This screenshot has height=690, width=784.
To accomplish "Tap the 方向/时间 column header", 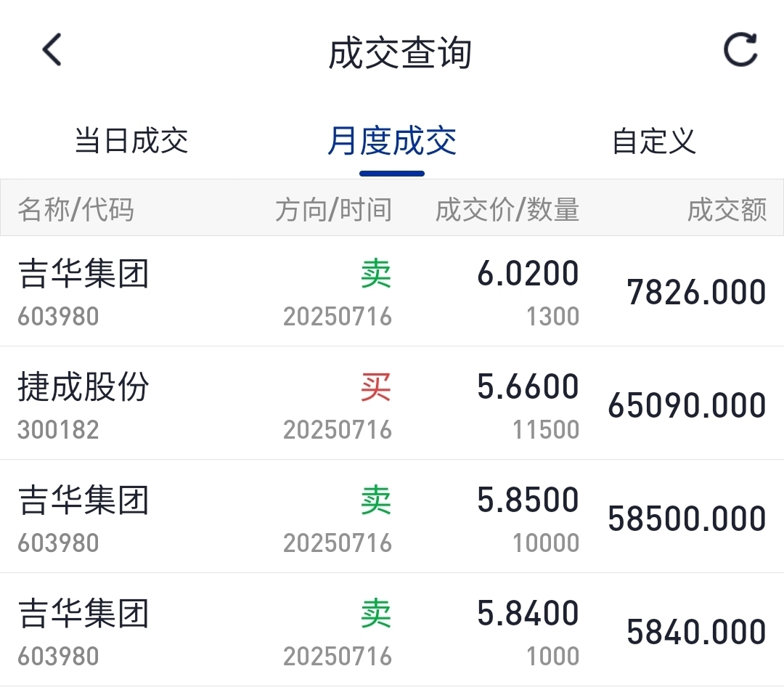I will pos(334,210).
